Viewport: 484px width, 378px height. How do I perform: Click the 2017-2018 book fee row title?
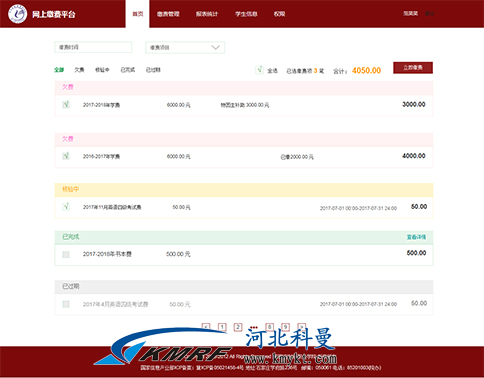pos(107,254)
